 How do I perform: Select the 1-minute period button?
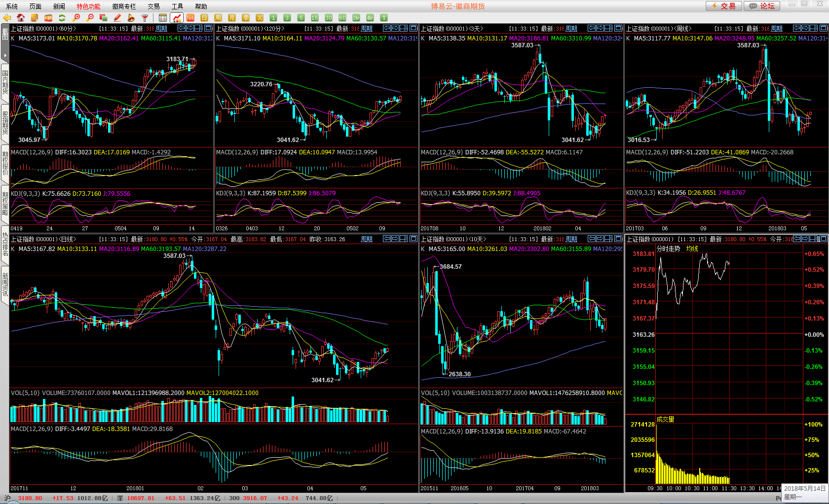pyautogui.click(x=273, y=18)
